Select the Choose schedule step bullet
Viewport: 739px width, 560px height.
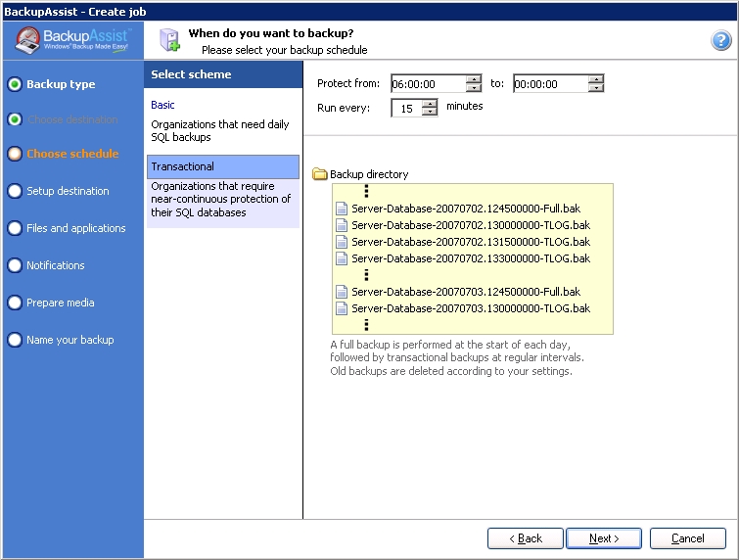[x=15, y=154]
